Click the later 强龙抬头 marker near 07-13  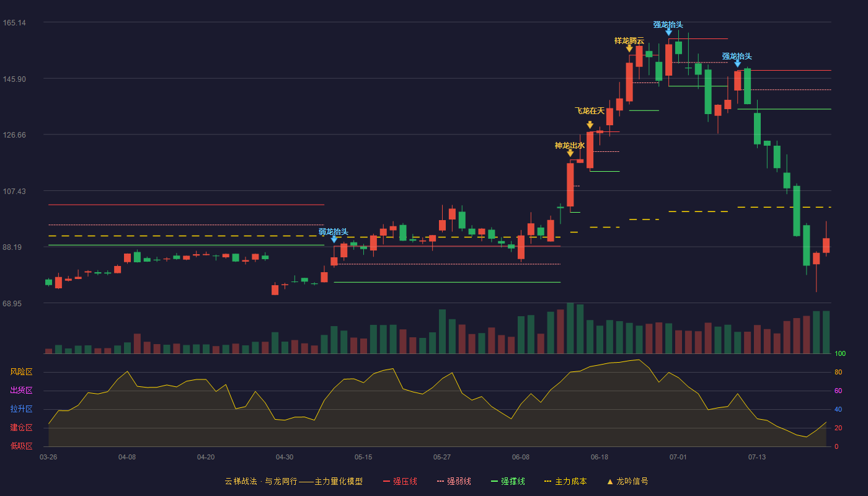pyautogui.click(x=737, y=64)
